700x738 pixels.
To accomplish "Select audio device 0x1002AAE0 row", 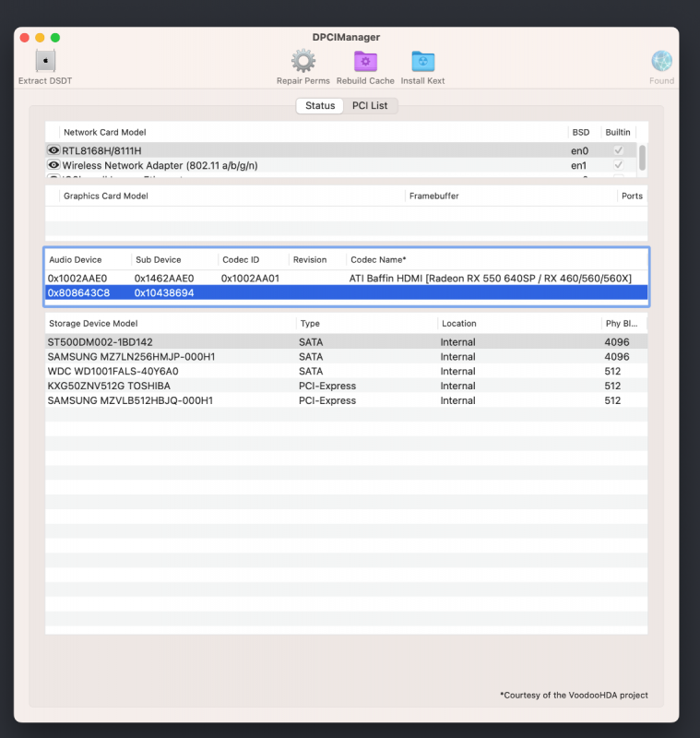I will point(346,279).
